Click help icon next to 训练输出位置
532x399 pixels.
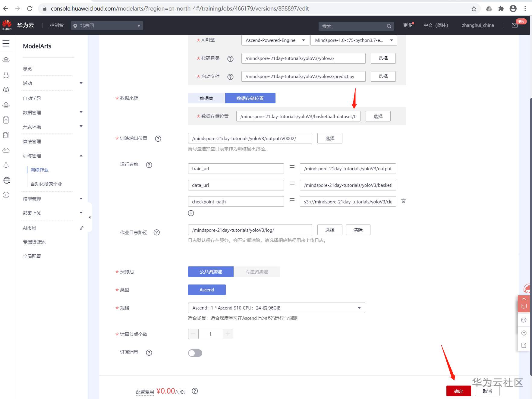[158, 139]
